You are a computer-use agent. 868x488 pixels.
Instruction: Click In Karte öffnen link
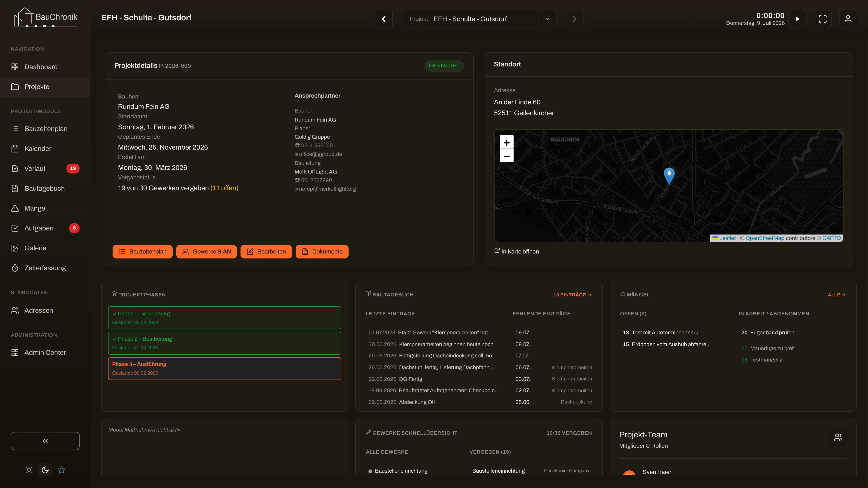517,251
